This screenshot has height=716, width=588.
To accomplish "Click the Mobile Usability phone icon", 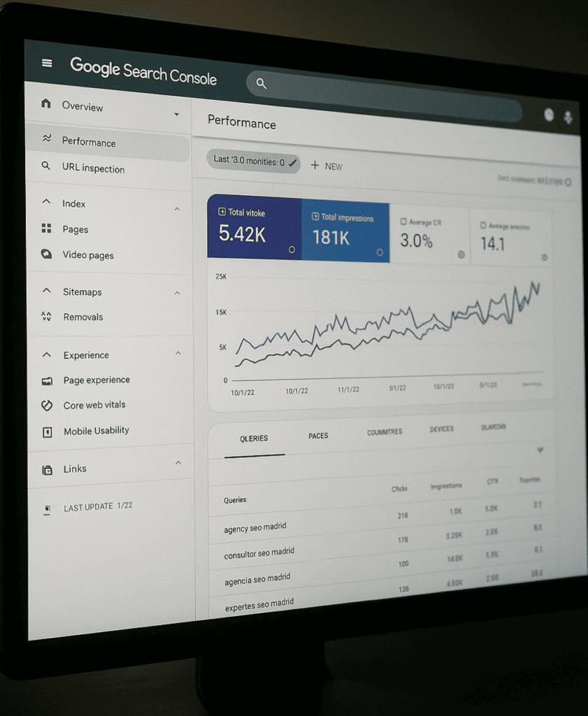I will pyautogui.click(x=48, y=432).
